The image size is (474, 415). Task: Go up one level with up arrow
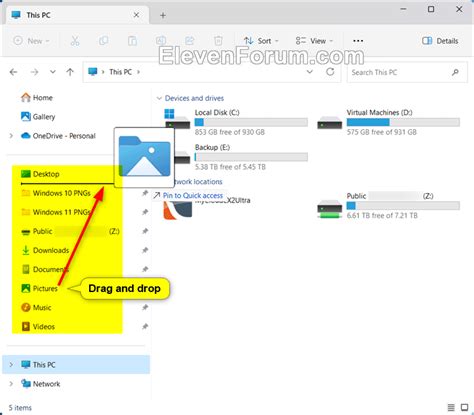tap(70, 72)
